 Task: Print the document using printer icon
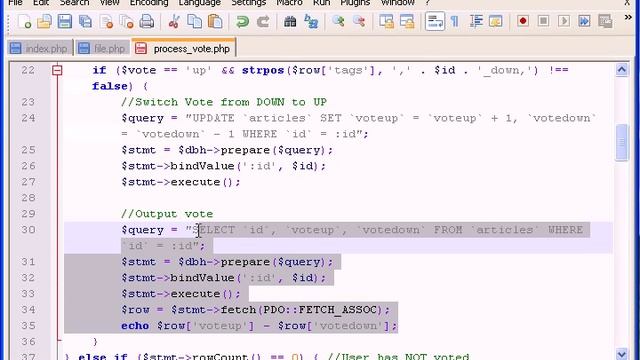click(x=147, y=21)
